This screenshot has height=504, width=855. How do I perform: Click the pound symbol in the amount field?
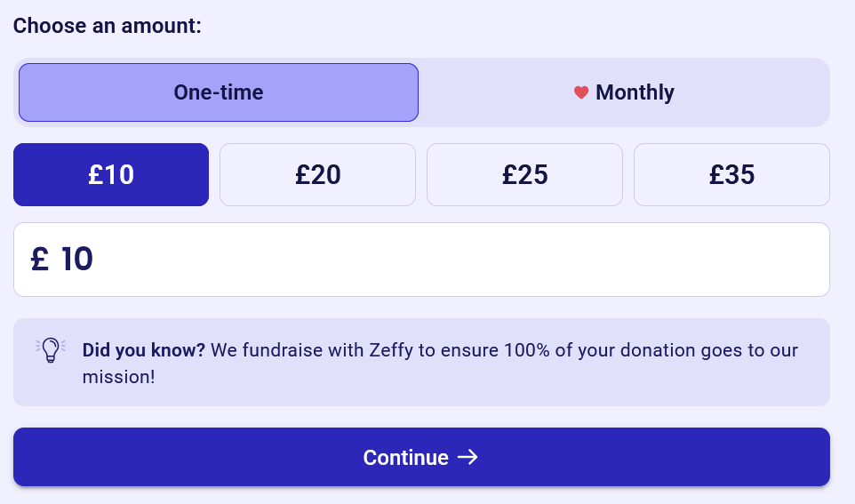[39, 260]
